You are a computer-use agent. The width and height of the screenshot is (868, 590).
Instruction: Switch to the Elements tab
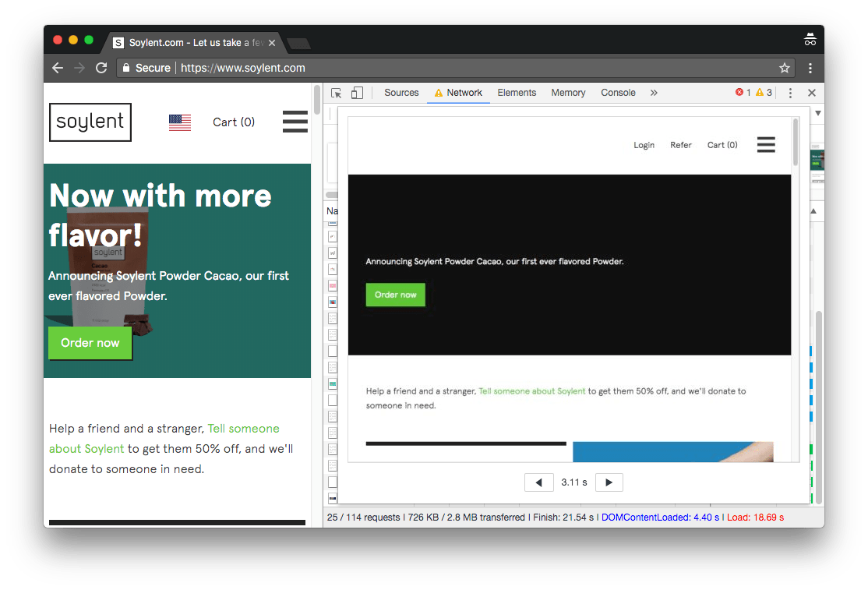click(x=517, y=93)
